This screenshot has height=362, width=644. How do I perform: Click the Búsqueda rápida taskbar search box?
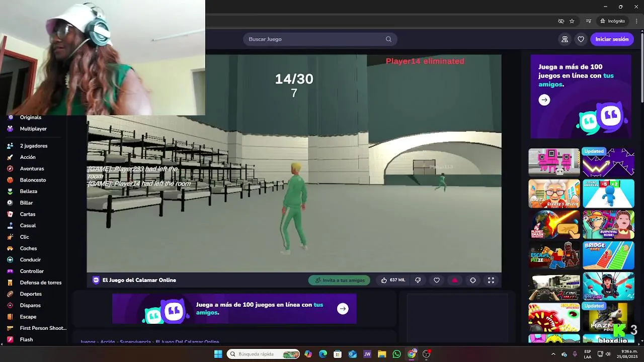click(263, 354)
